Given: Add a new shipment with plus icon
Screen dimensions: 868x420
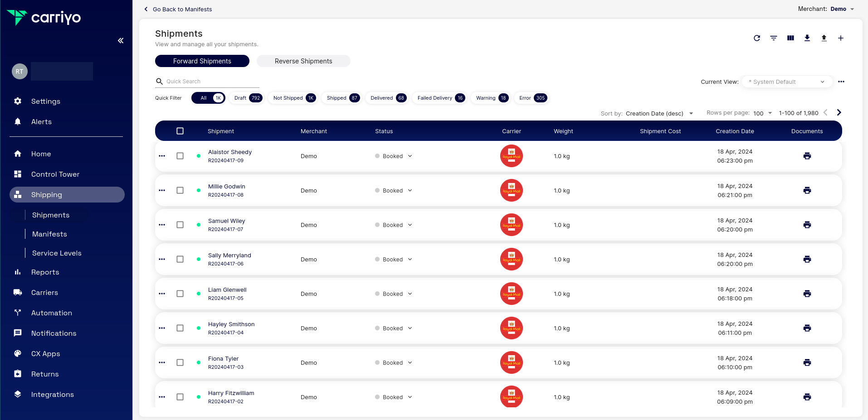Looking at the screenshot, I should (840, 38).
